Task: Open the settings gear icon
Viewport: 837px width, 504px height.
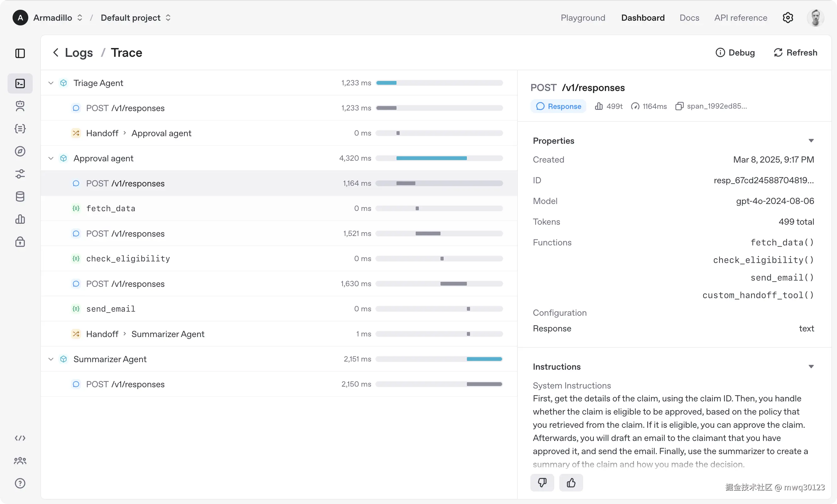Action: click(788, 18)
